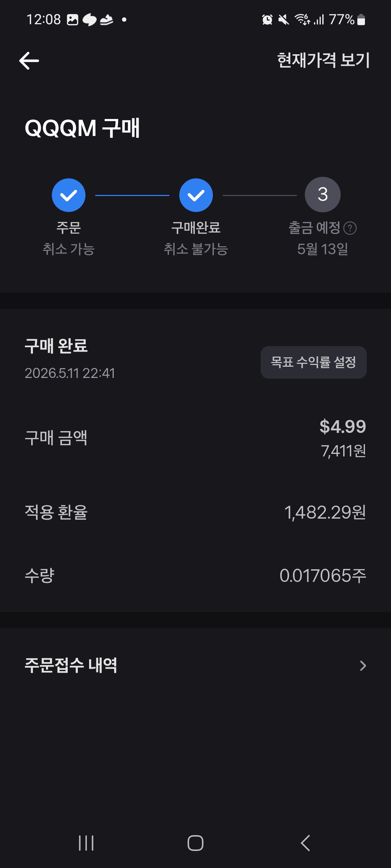Tap the battery indicator in status bar
The height and width of the screenshot is (868, 391).
click(x=361, y=20)
